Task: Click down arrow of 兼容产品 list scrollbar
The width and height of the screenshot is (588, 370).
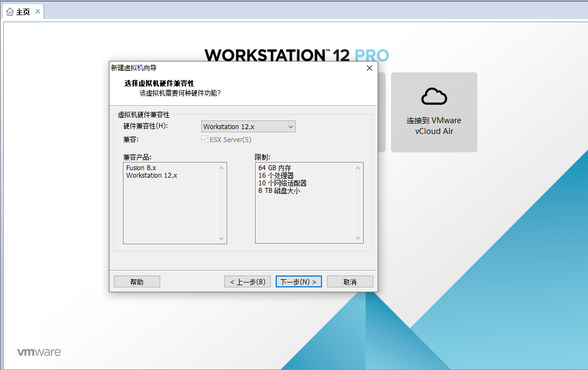Action: [x=221, y=239]
